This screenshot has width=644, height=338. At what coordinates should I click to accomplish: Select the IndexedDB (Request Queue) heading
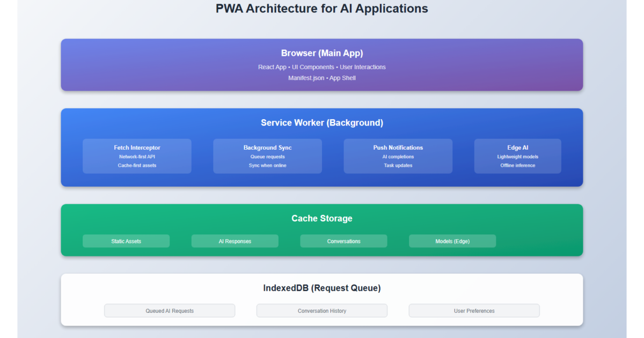(322, 288)
